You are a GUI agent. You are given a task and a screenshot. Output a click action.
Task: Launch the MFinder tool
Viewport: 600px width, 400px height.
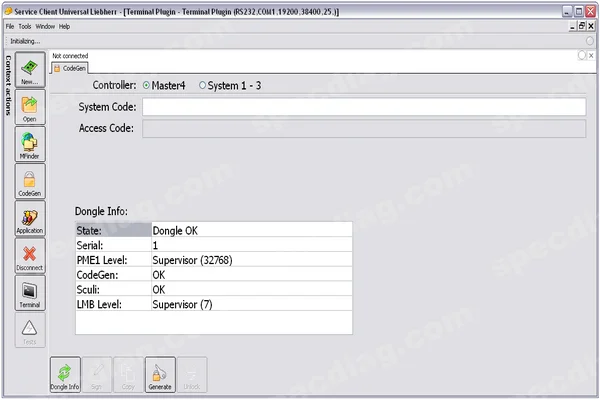point(30,144)
